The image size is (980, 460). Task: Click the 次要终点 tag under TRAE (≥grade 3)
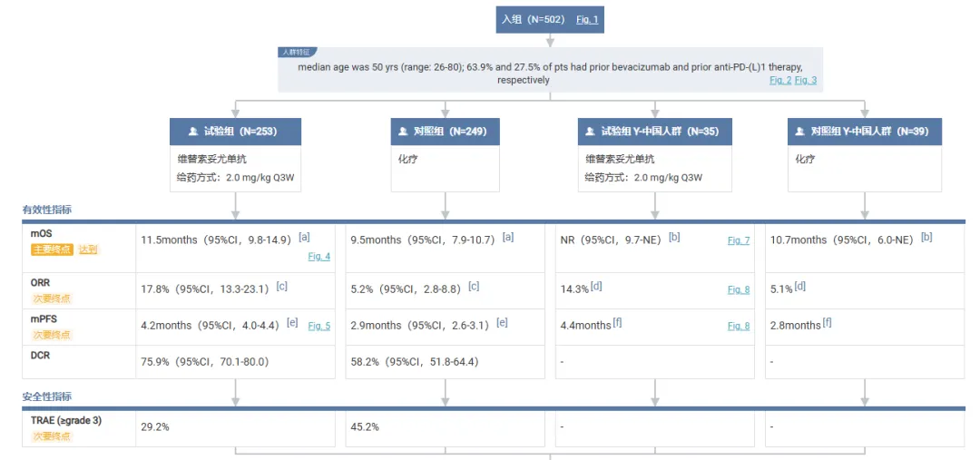pyautogui.click(x=51, y=436)
